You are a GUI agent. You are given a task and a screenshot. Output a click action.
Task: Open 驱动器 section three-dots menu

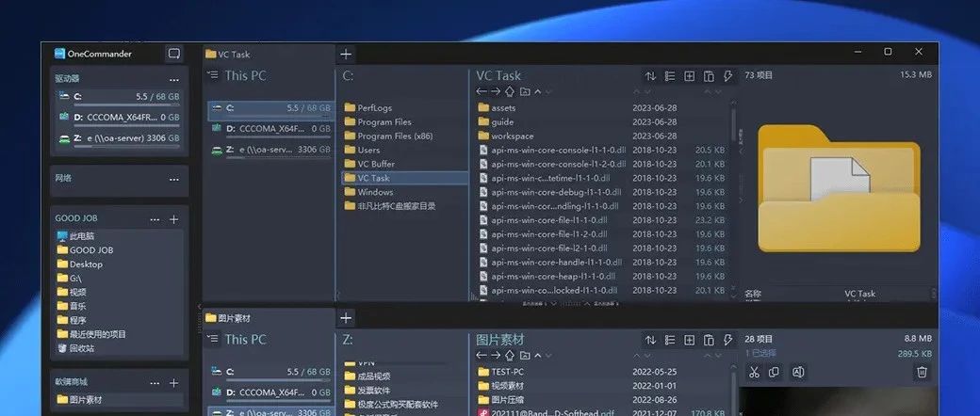(173, 80)
